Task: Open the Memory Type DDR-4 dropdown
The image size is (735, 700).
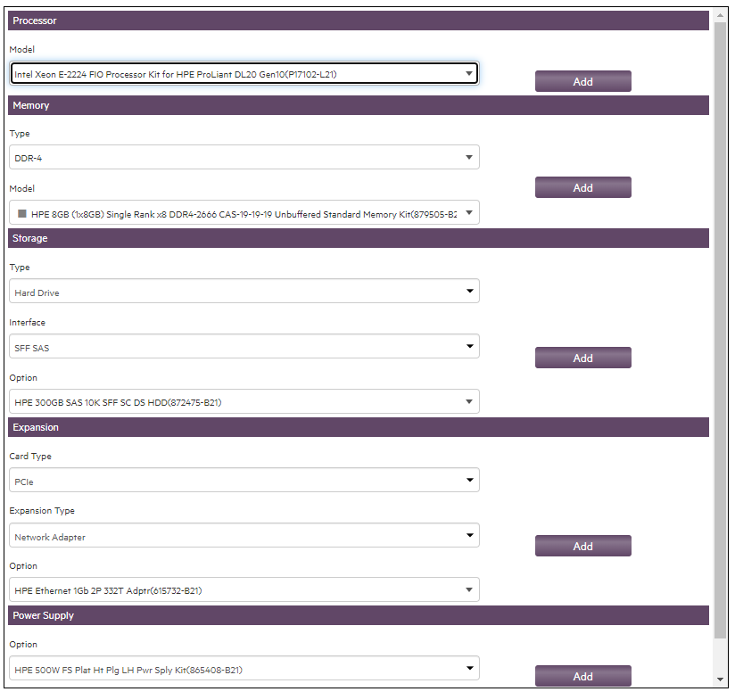Action: [x=244, y=158]
